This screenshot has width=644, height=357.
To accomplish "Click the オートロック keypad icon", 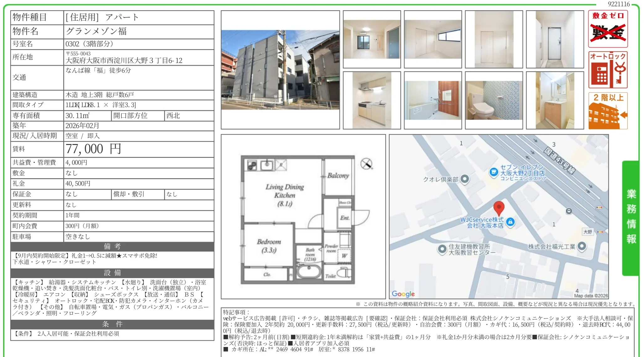I will (x=608, y=70).
